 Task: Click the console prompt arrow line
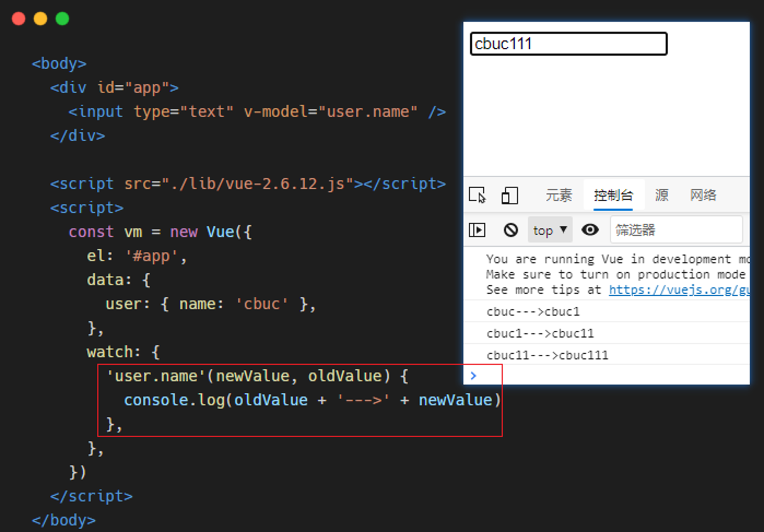point(606,375)
